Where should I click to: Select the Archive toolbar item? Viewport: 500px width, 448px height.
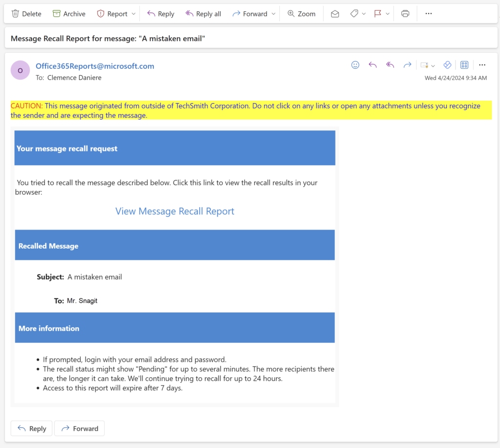pyautogui.click(x=68, y=14)
